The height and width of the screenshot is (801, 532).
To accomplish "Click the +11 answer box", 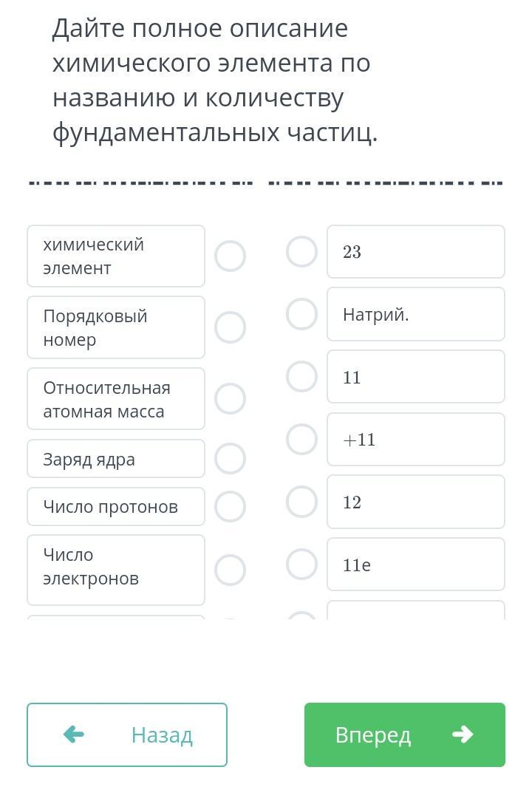I will (x=416, y=440).
